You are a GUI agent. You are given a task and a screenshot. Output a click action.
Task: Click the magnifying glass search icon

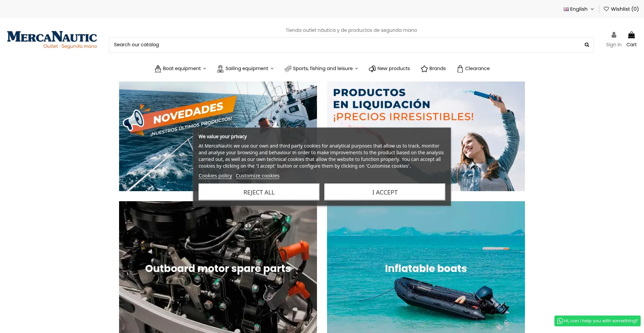pyautogui.click(x=587, y=45)
